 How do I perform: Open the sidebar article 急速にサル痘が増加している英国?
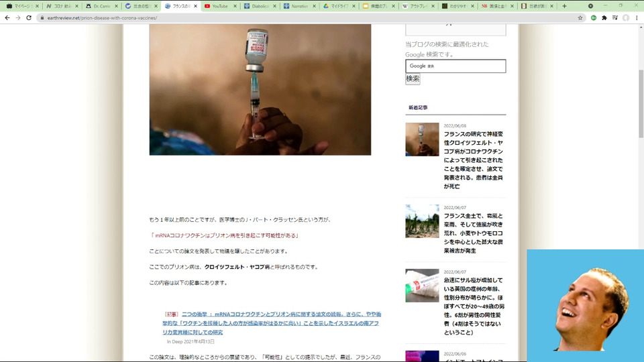pos(474,306)
